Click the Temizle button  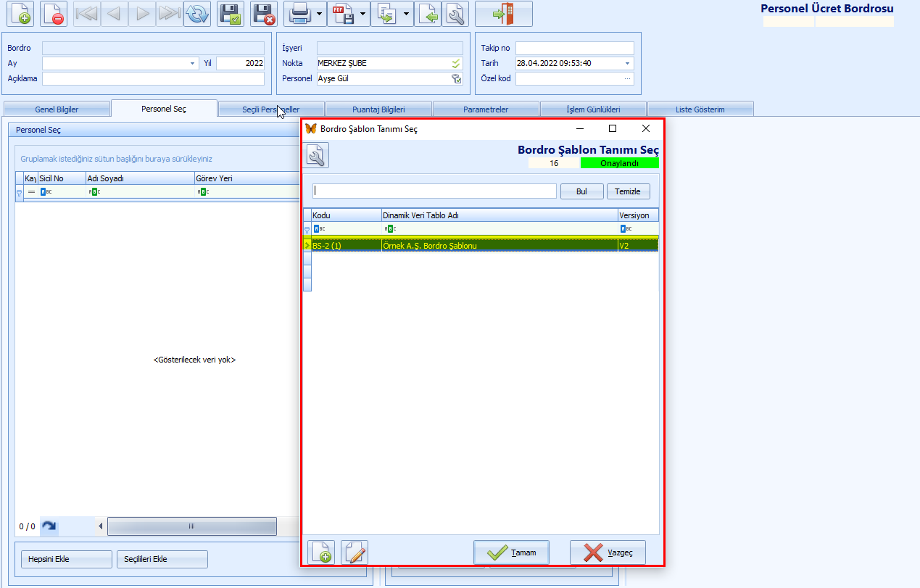tap(629, 191)
